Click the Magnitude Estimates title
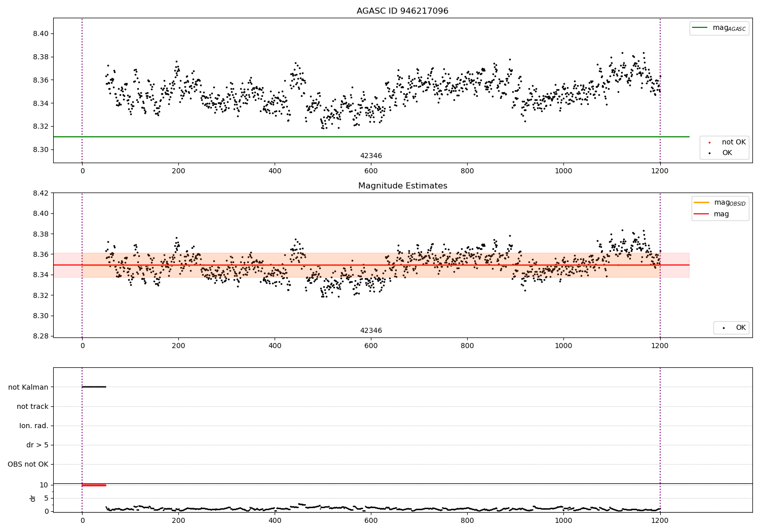Screen dimensions: 760x532 click(402, 186)
